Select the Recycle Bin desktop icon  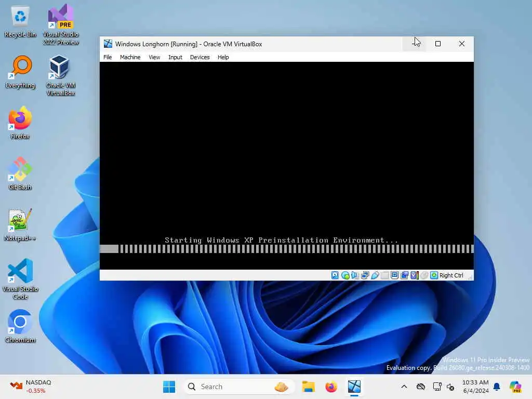tap(20, 21)
